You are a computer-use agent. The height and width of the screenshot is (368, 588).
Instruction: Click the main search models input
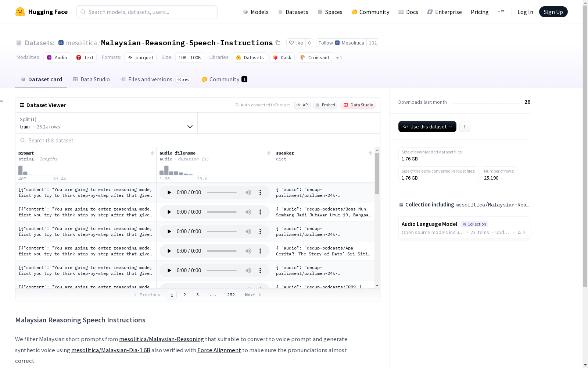147,12
